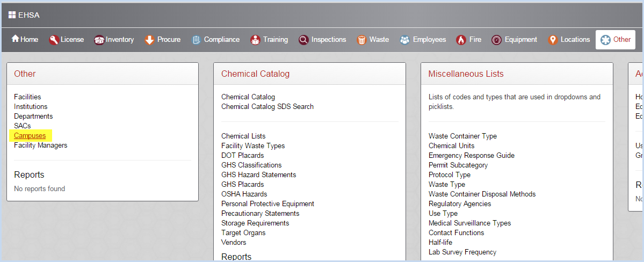
Task: Go to Locations menu label
Action: click(575, 39)
